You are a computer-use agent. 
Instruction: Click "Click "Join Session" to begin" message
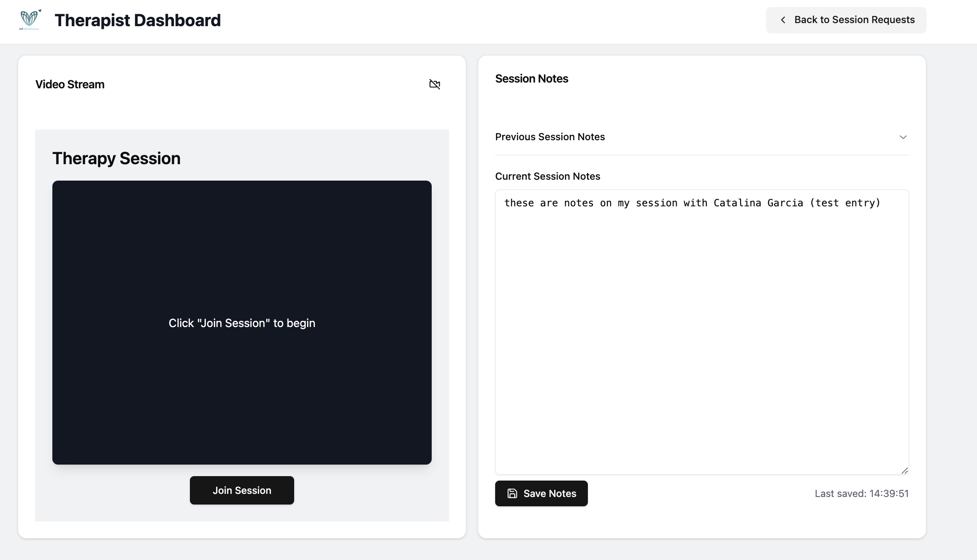[x=242, y=323]
